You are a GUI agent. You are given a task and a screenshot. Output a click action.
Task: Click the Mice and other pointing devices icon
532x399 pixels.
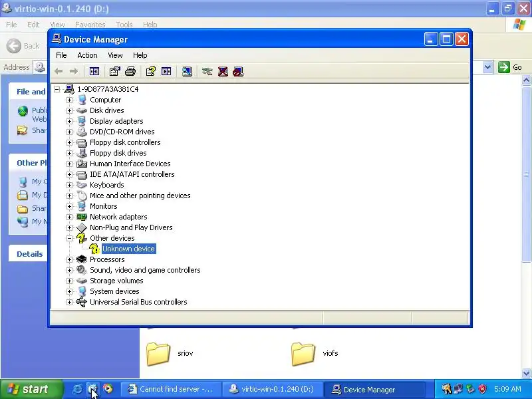coord(82,196)
